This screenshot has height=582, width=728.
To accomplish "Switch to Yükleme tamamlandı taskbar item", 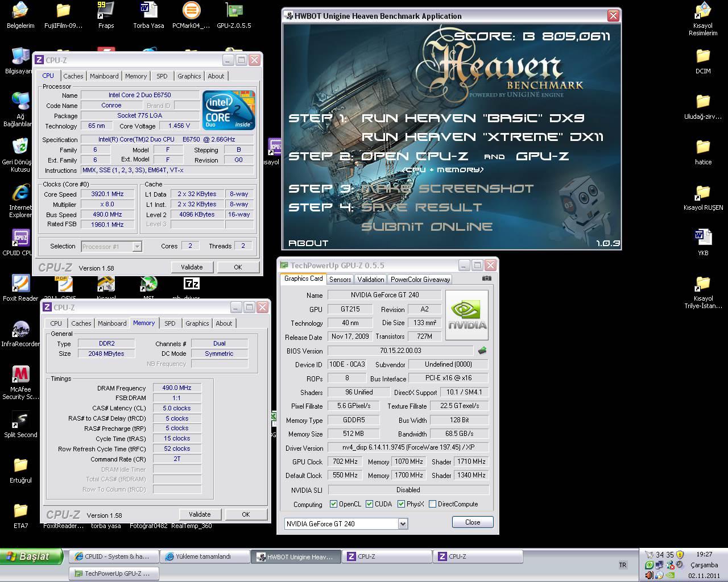I will click(x=205, y=556).
